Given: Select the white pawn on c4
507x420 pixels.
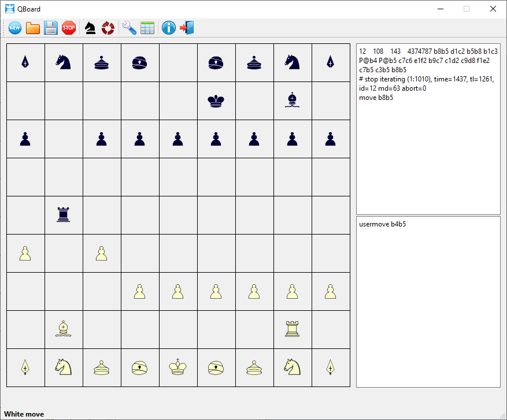Looking at the screenshot, I should pyautogui.click(x=102, y=254).
